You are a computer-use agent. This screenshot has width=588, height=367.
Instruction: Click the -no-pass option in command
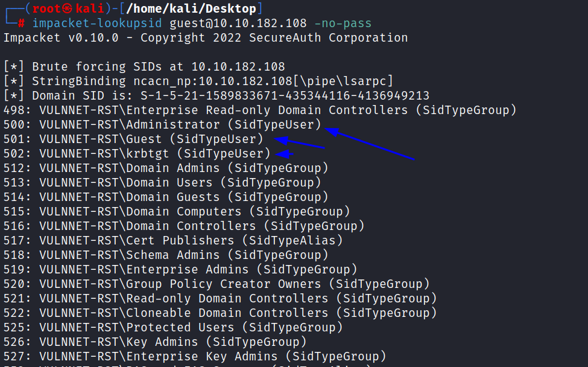[x=343, y=24]
